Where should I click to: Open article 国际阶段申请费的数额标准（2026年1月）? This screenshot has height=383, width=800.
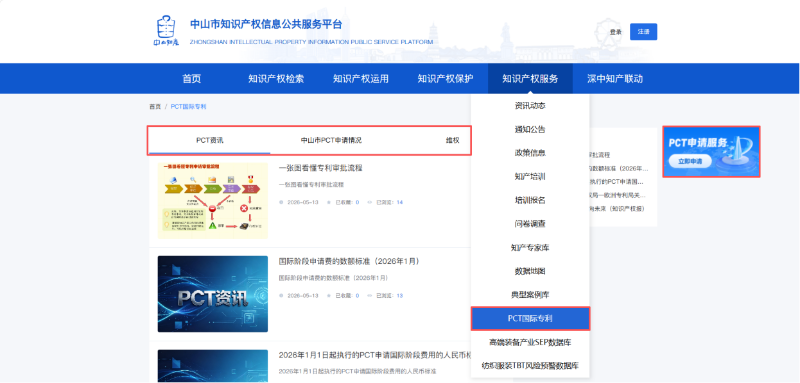tap(349, 261)
